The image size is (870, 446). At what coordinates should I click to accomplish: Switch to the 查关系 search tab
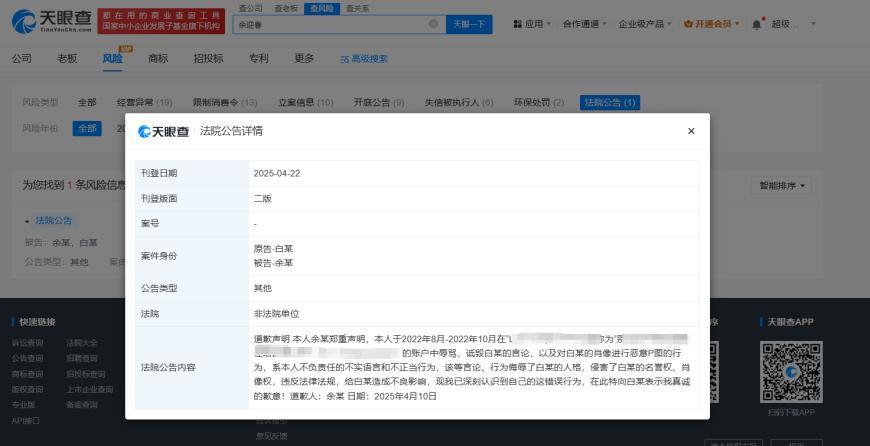pyautogui.click(x=357, y=8)
